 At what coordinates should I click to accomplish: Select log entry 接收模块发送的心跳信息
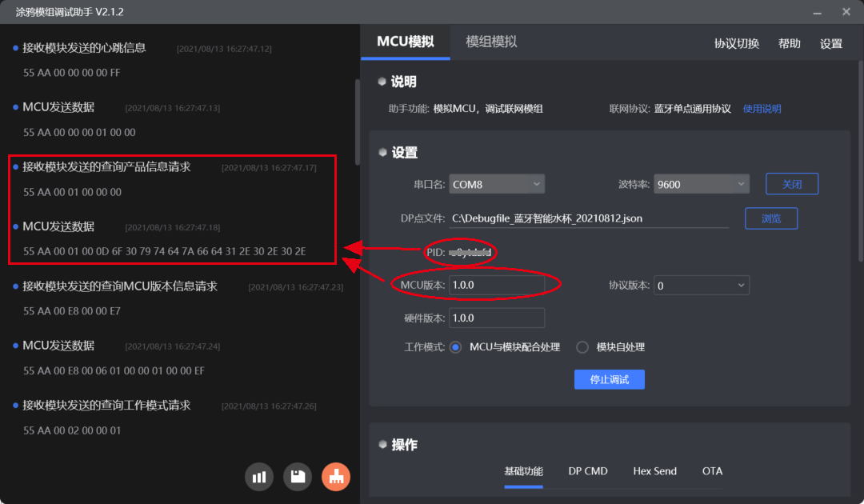84,48
